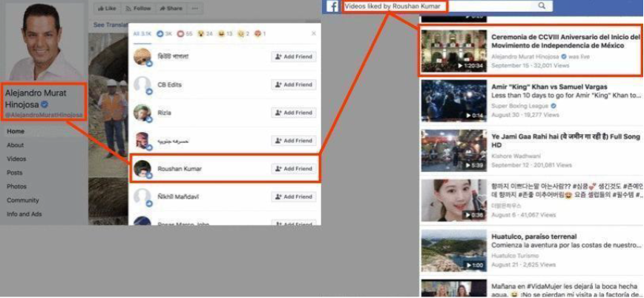Open Info and Ads in sidebar
Screen dimensions: 644x298
(x=24, y=213)
